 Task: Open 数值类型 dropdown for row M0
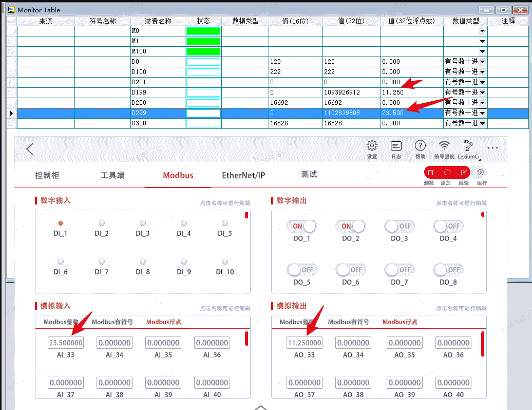482,31
